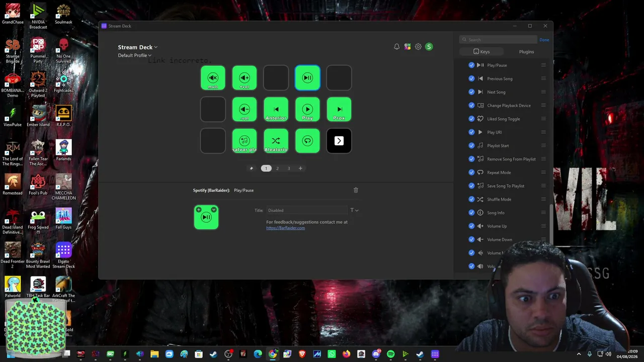644x362 pixels.
Task: Add a state icon with the plus badge on the key preview
Action: [199, 210]
